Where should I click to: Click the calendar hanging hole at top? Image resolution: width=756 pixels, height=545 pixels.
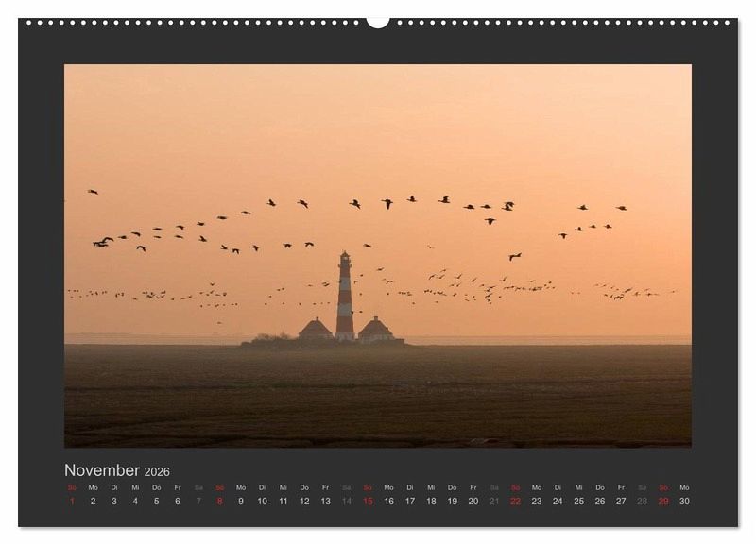378,21
